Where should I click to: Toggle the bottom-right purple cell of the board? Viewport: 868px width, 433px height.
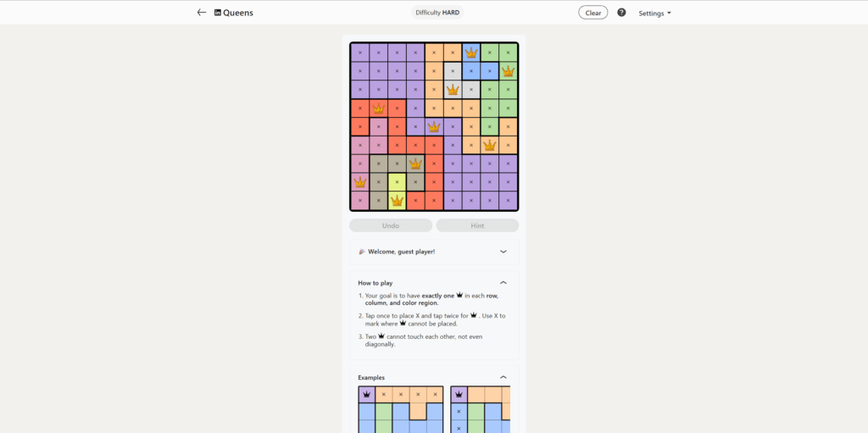point(509,201)
